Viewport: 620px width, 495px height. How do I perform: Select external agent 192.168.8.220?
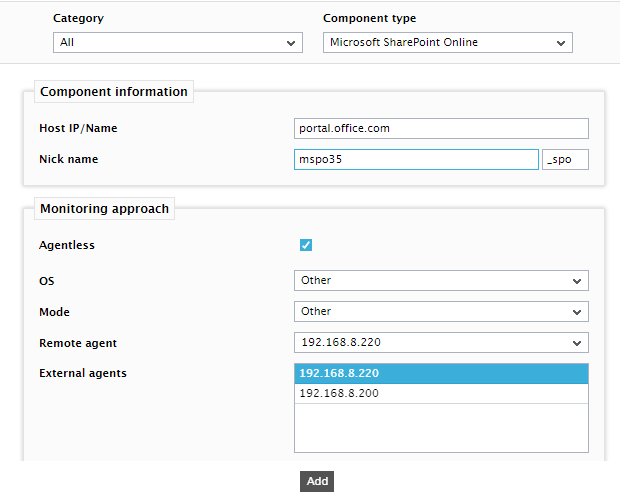click(441, 374)
